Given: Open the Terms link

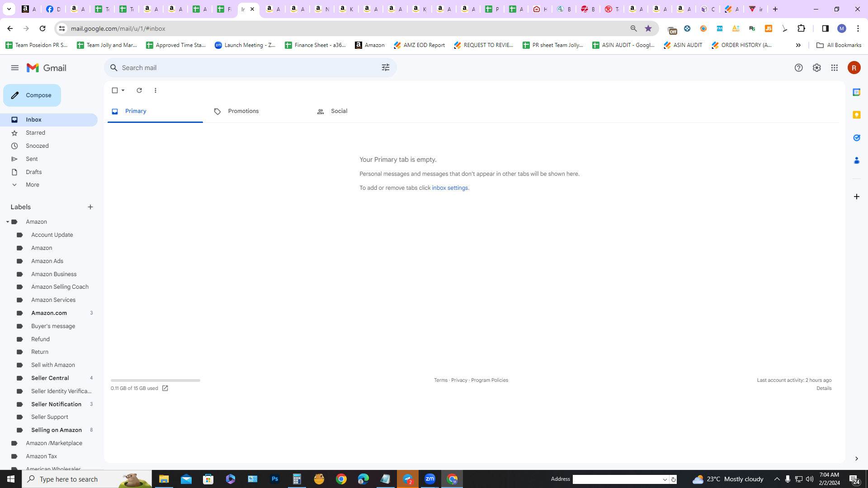Looking at the screenshot, I should click(441, 380).
